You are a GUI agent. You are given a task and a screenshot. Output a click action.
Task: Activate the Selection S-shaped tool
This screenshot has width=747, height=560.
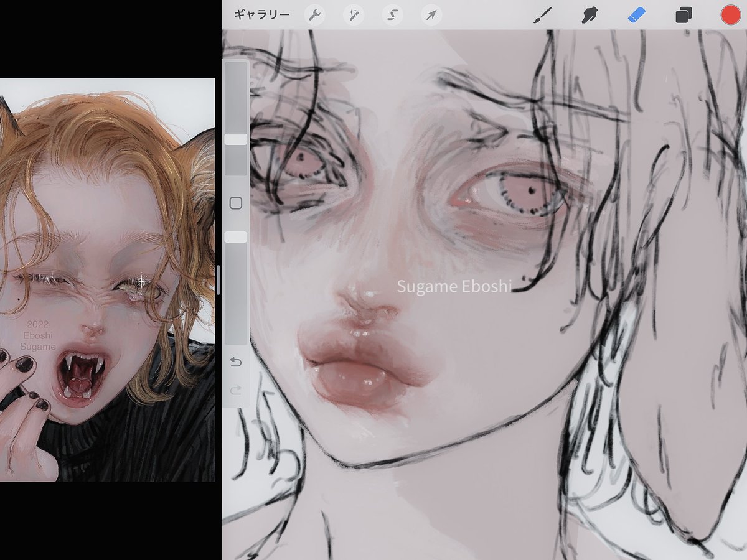[x=392, y=15]
